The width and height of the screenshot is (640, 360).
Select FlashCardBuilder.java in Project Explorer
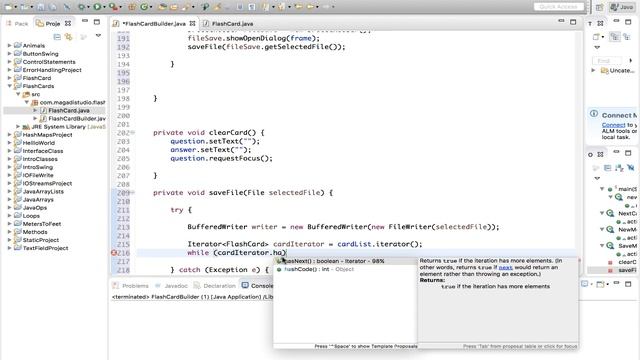click(76, 118)
